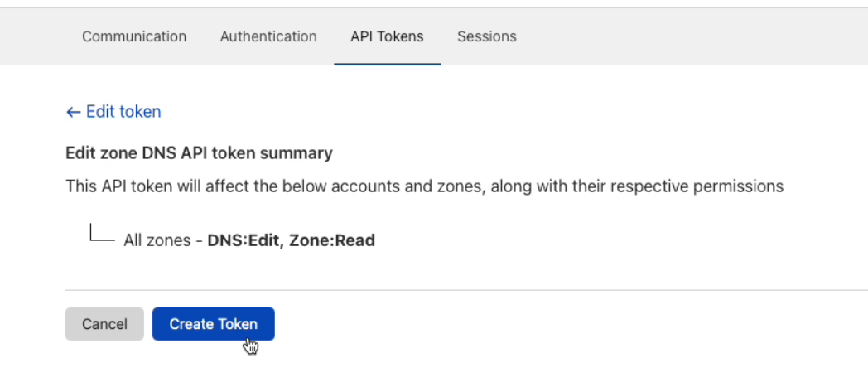Click the tree branch connector before All zones
This screenshot has width=868, height=392.
[x=102, y=233]
